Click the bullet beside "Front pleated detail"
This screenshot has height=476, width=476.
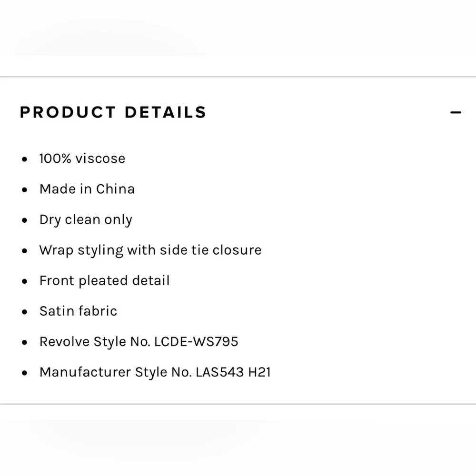[25, 281]
